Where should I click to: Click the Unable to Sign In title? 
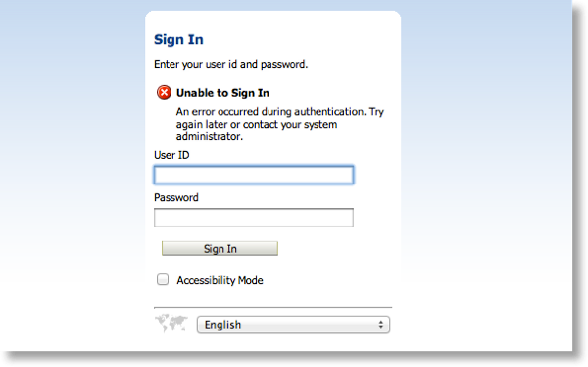pyautogui.click(x=222, y=93)
